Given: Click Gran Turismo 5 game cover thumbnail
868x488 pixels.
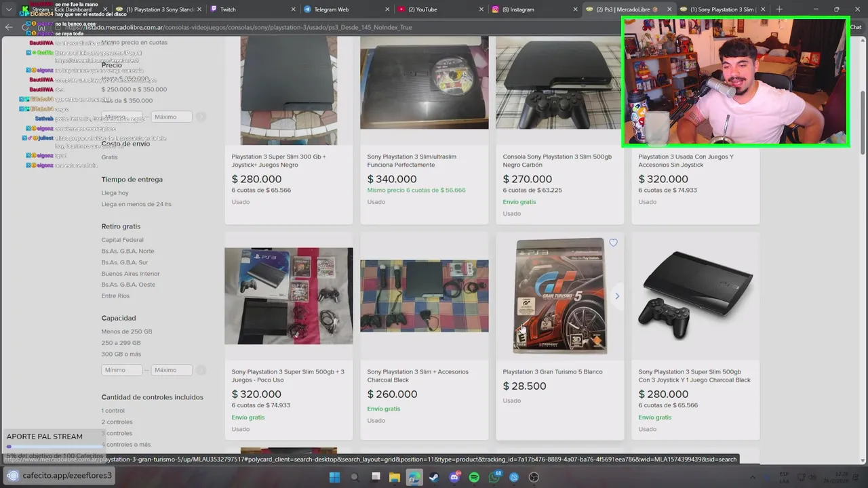Looking at the screenshot, I should coord(559,296).
